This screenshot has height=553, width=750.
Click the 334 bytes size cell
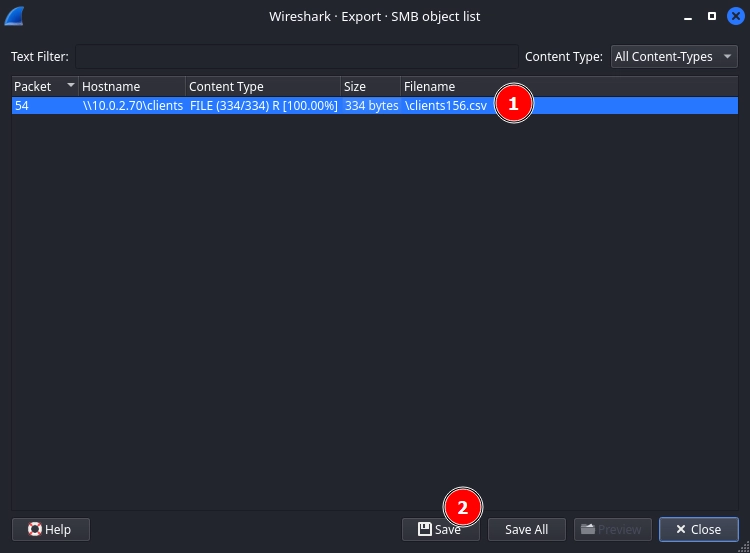point(370,106)
